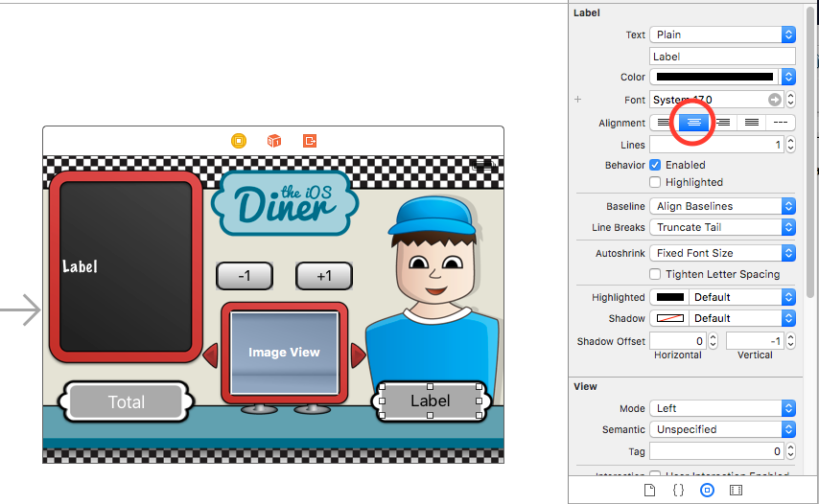819x504 pixels.
Task: Show the Object library
Action: (x=707, y=490)
